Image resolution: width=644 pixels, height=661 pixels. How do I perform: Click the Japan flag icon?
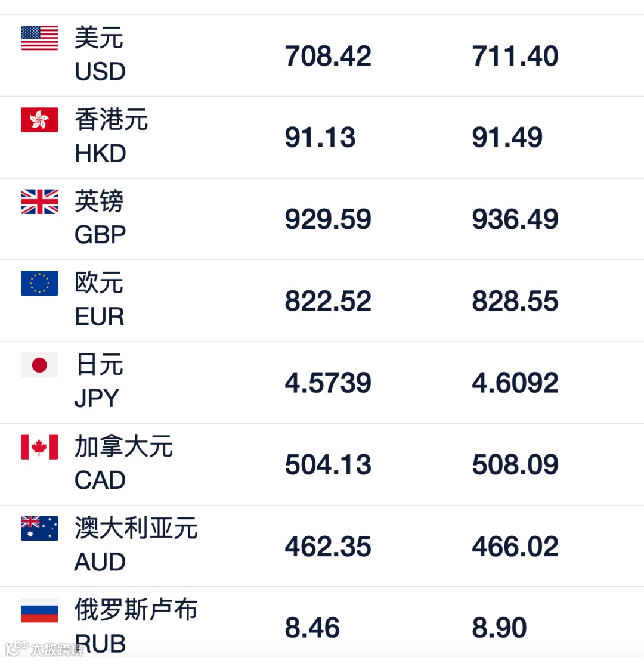tap(39, 365)
